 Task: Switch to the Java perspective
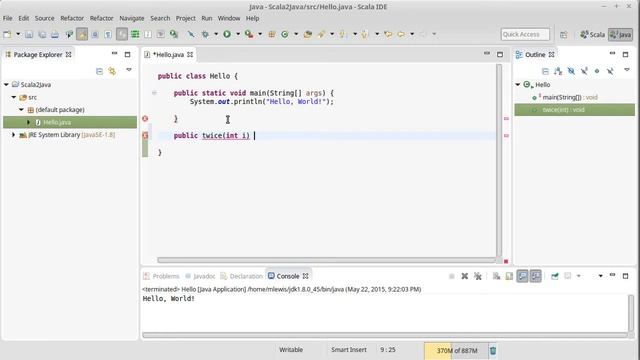(620, 35)
